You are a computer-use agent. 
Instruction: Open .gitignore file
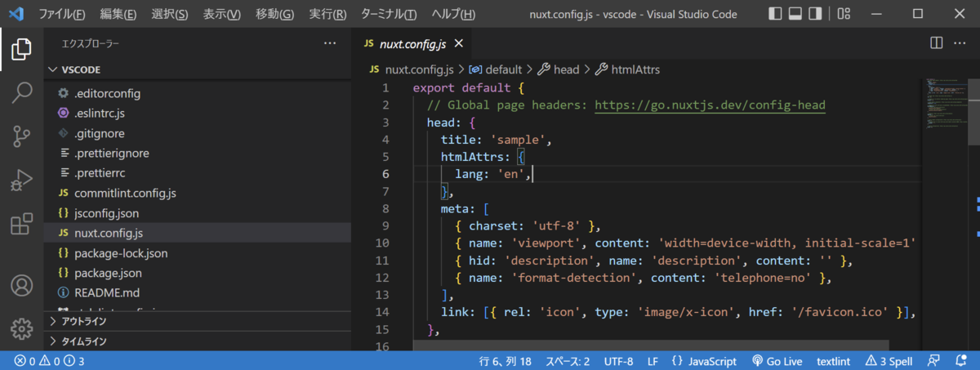coord(198,133)
